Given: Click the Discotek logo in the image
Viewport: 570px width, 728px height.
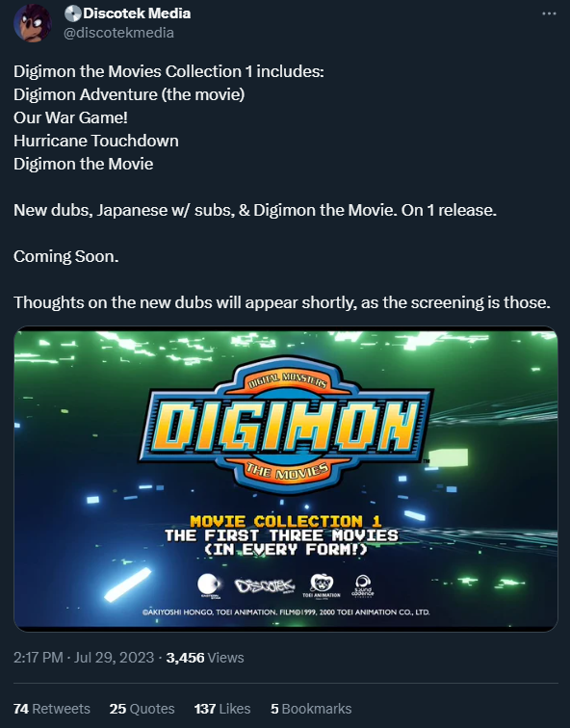Looking at the screenshot, I should coord(265,585).
